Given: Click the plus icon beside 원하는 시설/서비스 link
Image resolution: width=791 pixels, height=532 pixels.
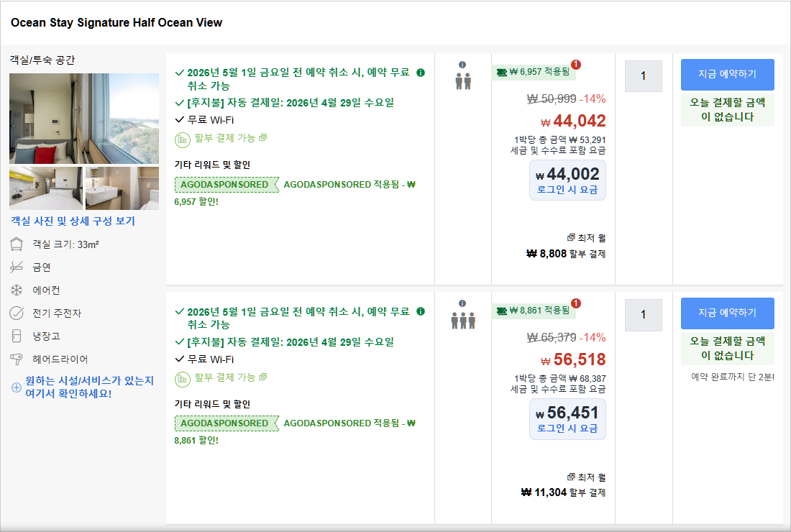Looking at the screenshot, I should (16, 387).
